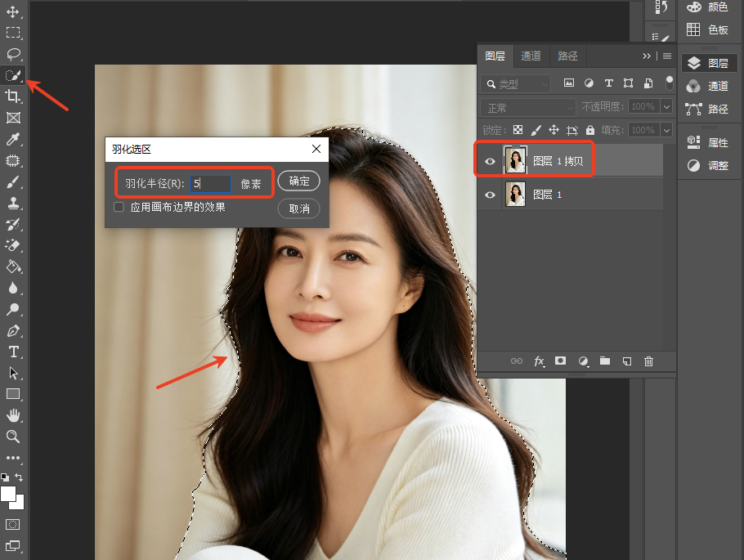Switch to the 通道 tab
This screenshot has width=744, height=560.
click(531, 56)
